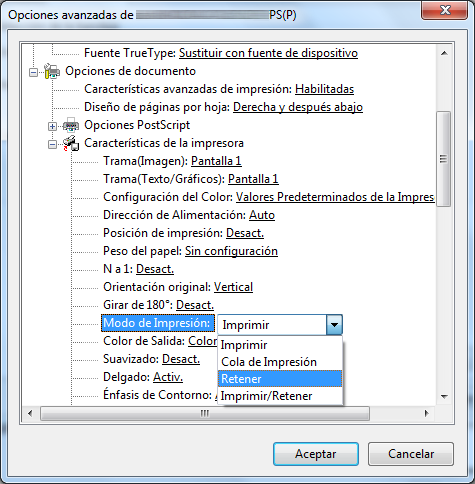Select Opciones PostScript tree label
The width and height of the screenshot is (475, 484).
click(137, 125)
